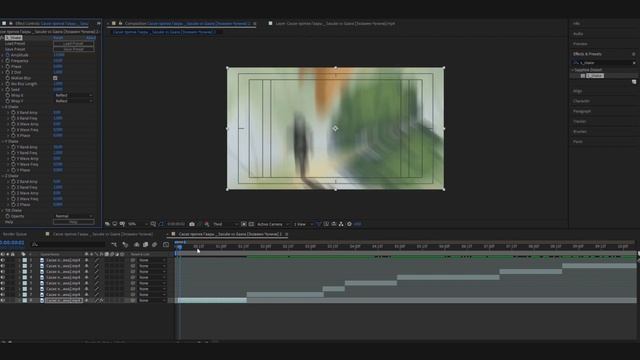Open composition mini-flowchart icon in timeline
The image size is (640, 360).
[x=114, y=244]
